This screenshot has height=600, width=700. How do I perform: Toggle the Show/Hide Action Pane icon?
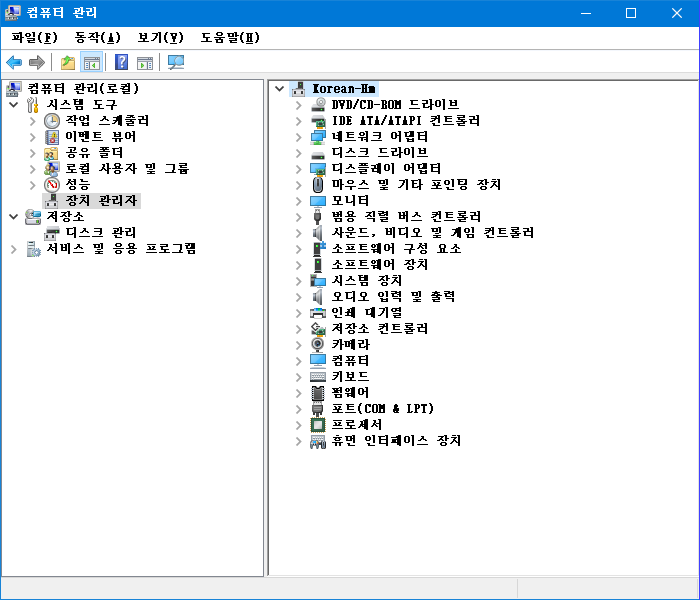[145, 62]
